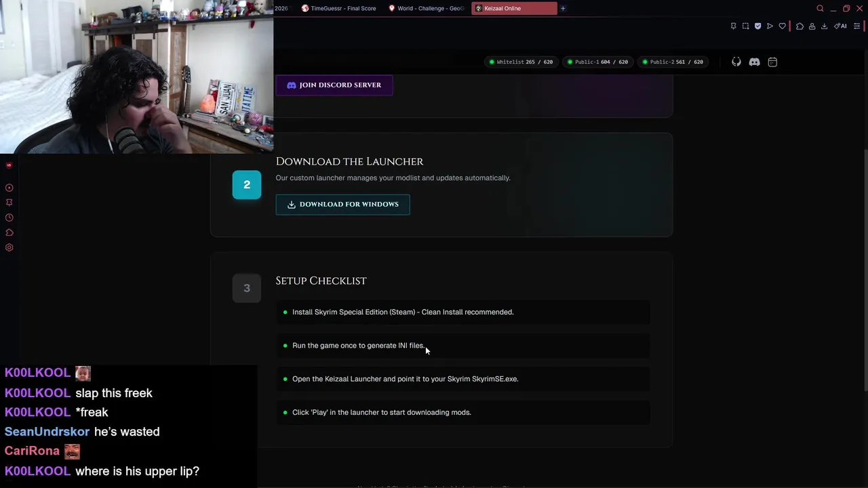Click the streamer webcam overlay
This screenshot has width=868, height=488.
pyautogui.click(x=136, y=77)
